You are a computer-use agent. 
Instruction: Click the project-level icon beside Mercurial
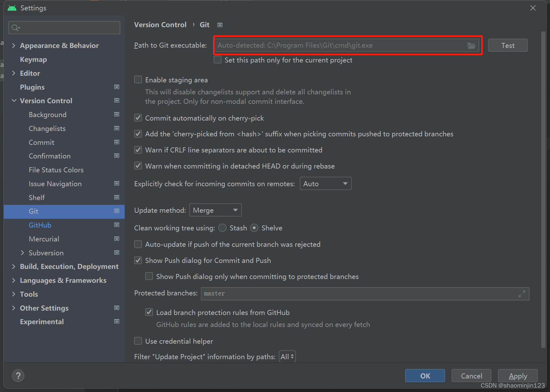pyautogui.click(x=117, y=239)
